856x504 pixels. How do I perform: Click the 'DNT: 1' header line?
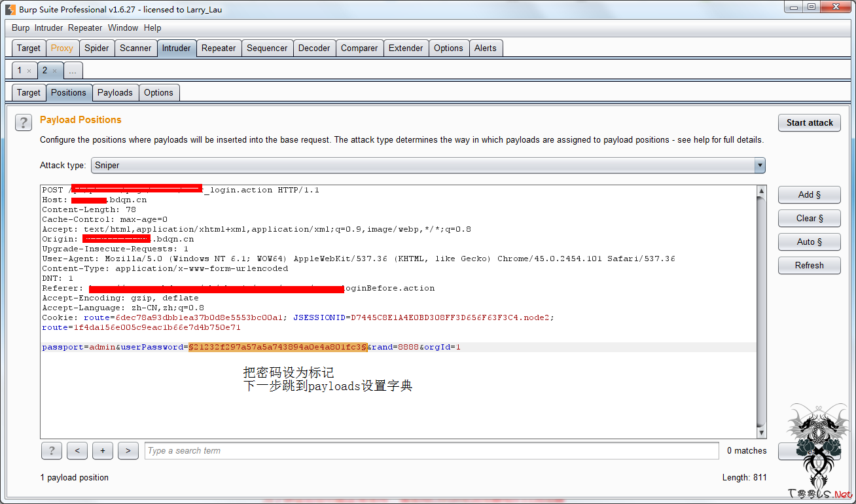pyautogui.click(x=58, y=278)
